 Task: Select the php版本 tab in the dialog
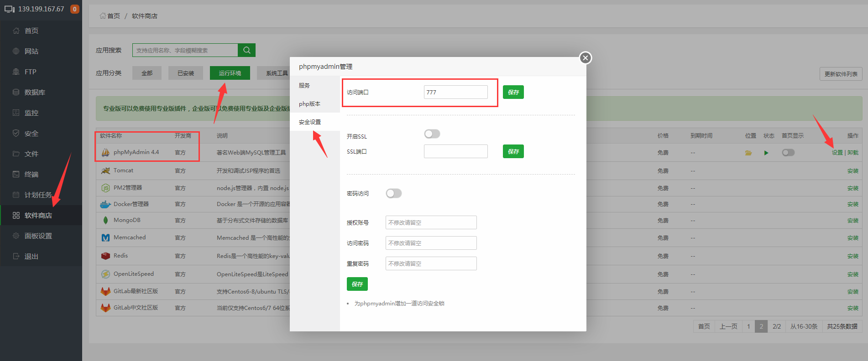pyautogui.click(x=315, y=103)
